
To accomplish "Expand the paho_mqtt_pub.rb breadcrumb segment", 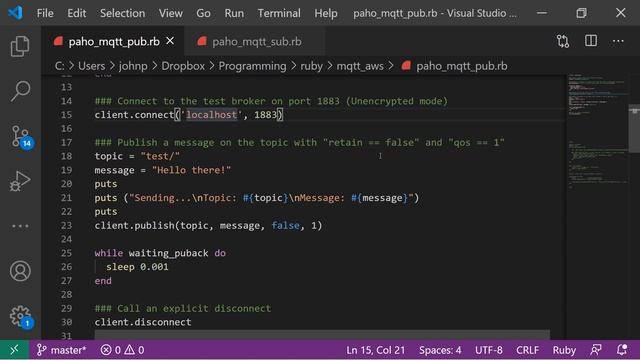I will click(462, 66).
